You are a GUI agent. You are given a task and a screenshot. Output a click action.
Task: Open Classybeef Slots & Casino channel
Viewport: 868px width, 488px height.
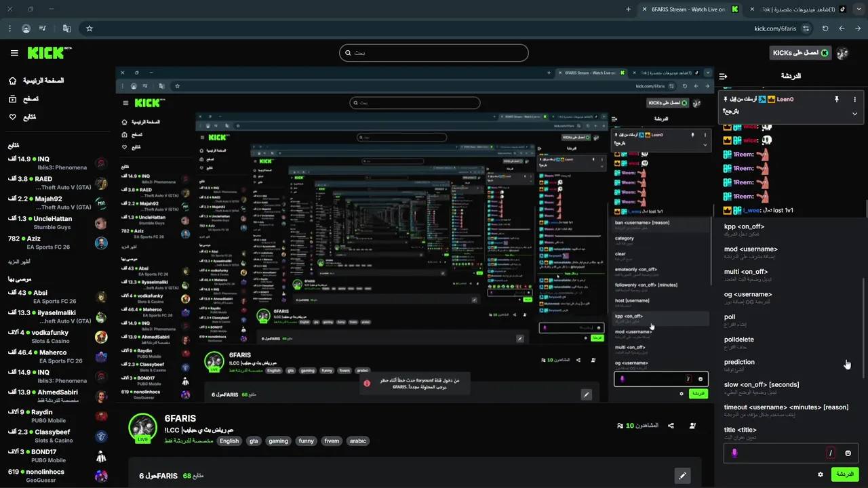58,436
